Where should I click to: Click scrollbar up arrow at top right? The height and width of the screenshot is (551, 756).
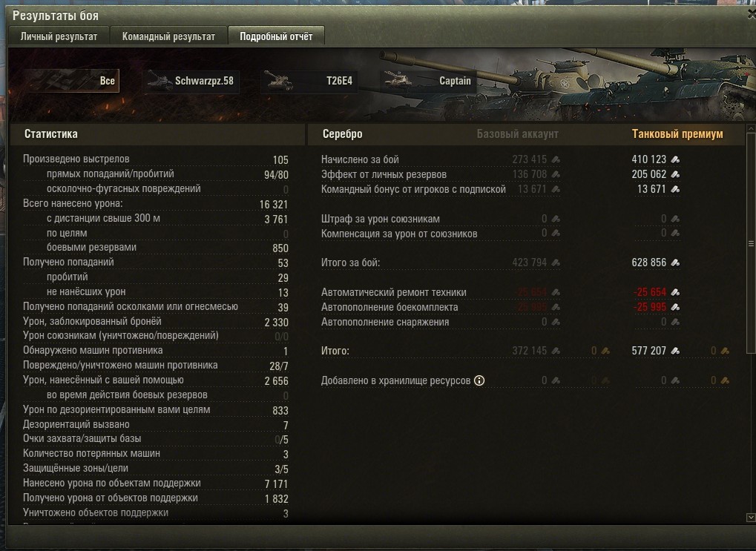pyautogui.click(x=751, y=128)
